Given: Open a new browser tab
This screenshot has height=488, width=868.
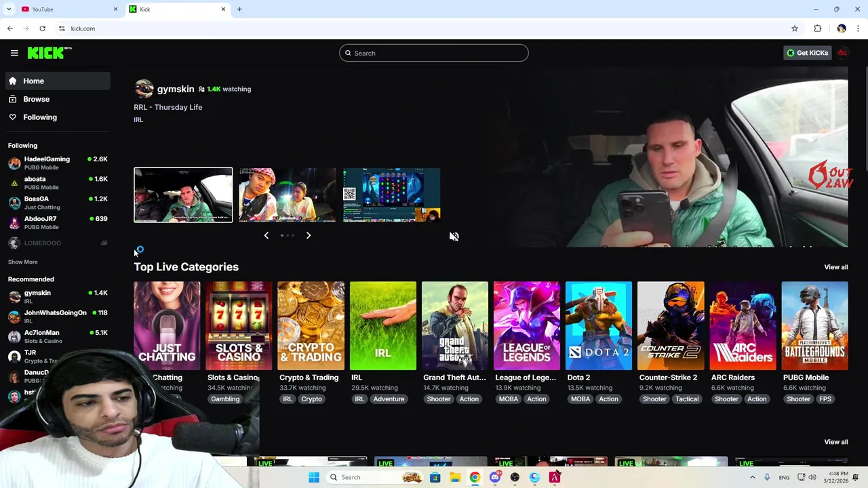Looking at the screenshot, I should 239,9.
